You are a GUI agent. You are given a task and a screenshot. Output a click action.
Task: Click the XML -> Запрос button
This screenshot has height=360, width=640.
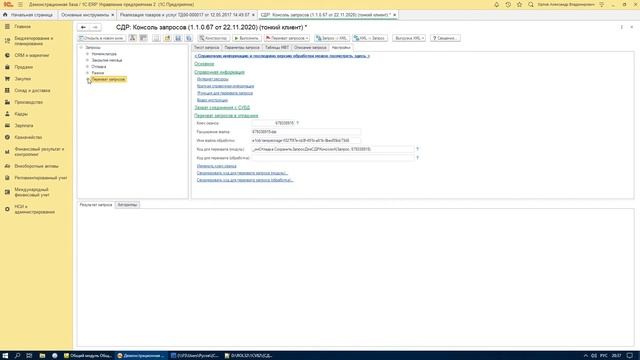tap(370, 38)
